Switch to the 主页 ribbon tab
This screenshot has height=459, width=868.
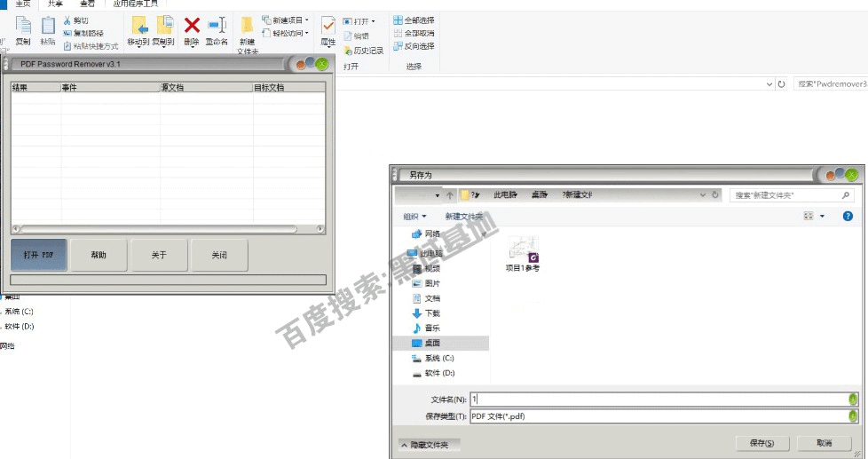(x=23, y=4)
